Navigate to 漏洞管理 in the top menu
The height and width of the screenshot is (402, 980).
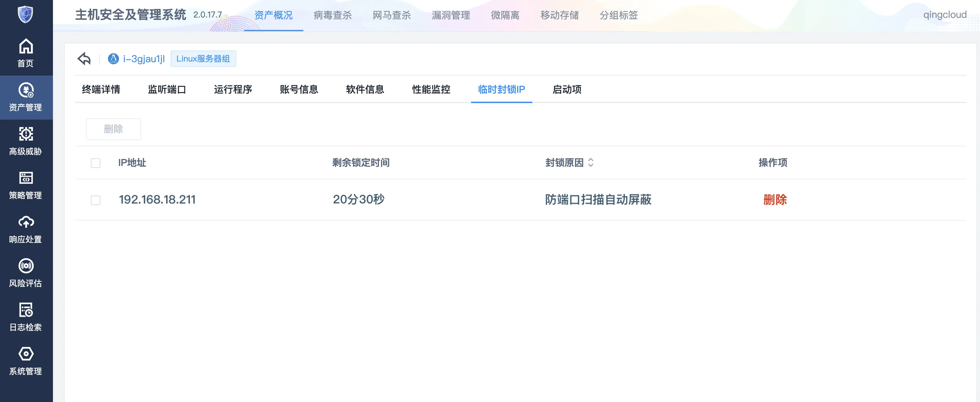pyautogui.click(x=451, y=15)
